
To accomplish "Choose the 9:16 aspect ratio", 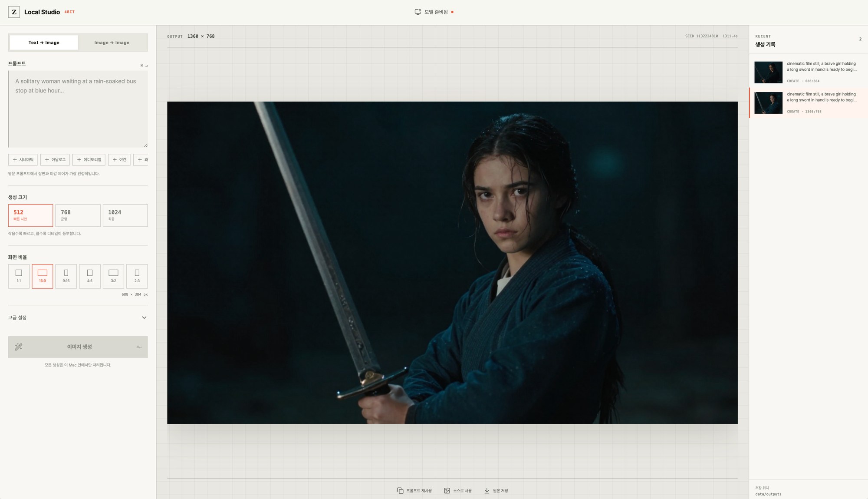I will (66, 276).
